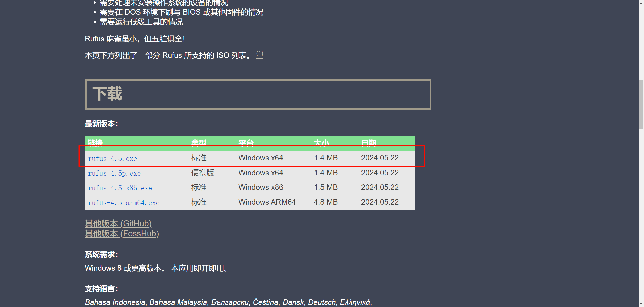This screenshot has width=644, height=307.
Task: Click the vertical scrollbar thumb
Action: (641, 105)
